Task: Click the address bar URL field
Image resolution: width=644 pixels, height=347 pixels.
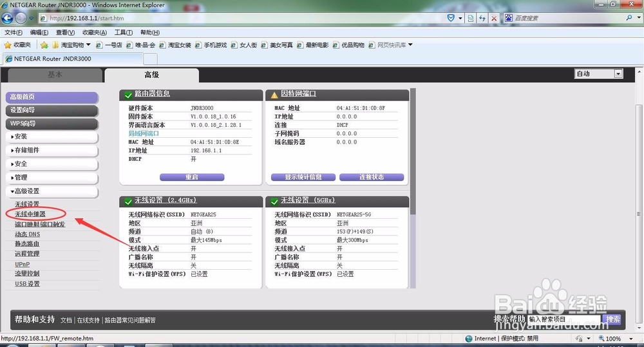Action: coord(242,18)
